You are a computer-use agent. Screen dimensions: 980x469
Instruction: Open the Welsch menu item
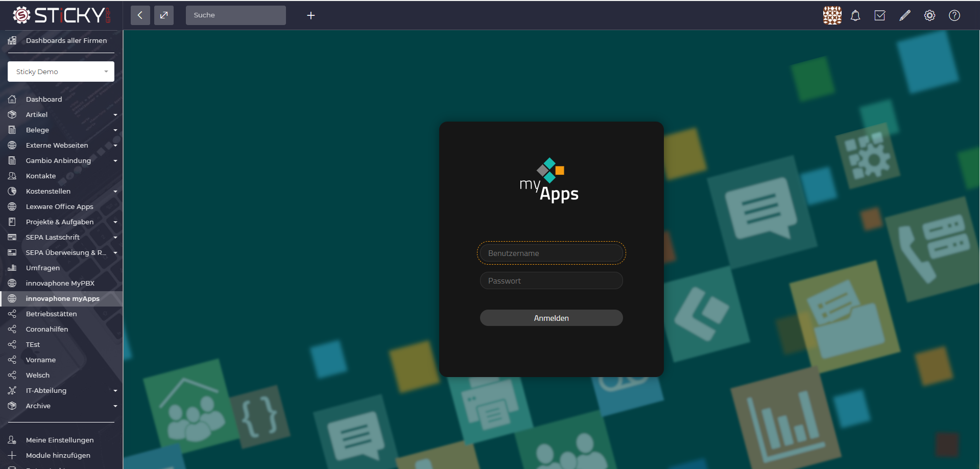coord(38,375)
